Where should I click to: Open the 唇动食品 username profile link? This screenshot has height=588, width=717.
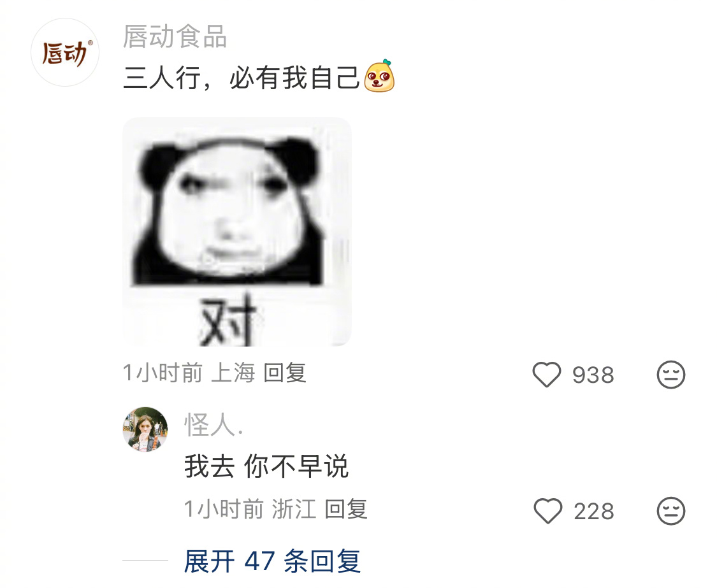tap(175, 36)
